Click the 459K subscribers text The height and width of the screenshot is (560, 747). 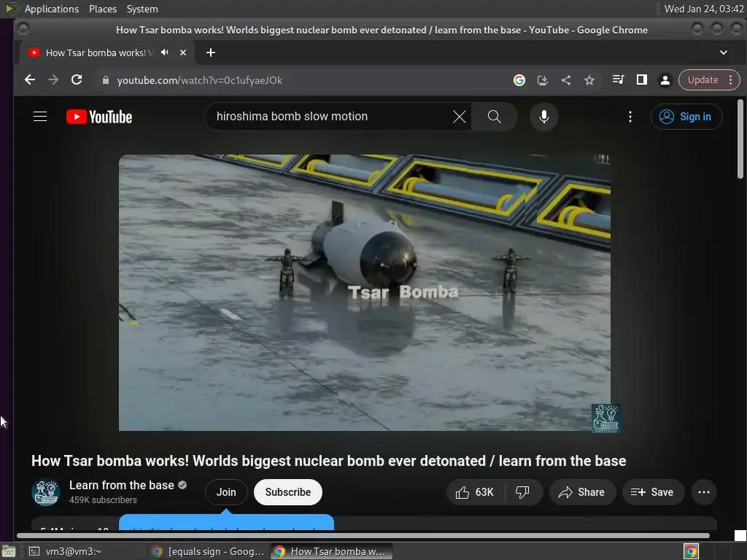click(103, 500)
